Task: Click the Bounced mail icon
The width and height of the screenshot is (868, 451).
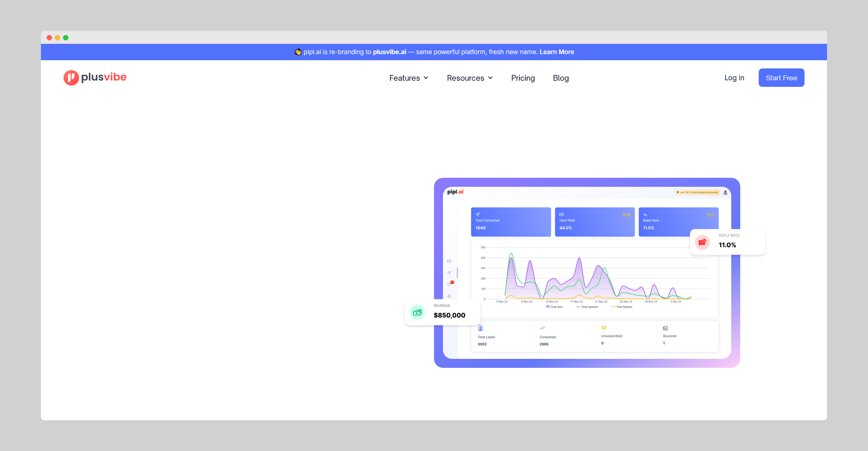Action: click(665, 328)
